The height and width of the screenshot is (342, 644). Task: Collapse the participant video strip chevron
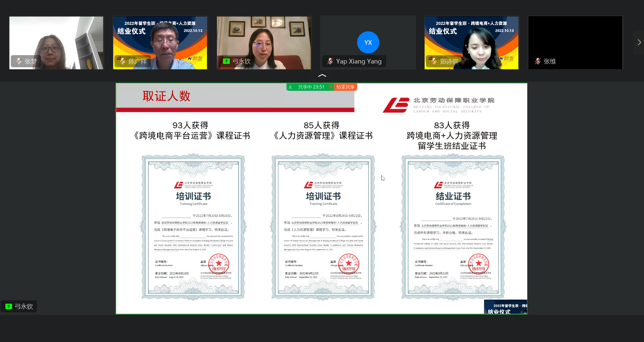click(322, 75)
